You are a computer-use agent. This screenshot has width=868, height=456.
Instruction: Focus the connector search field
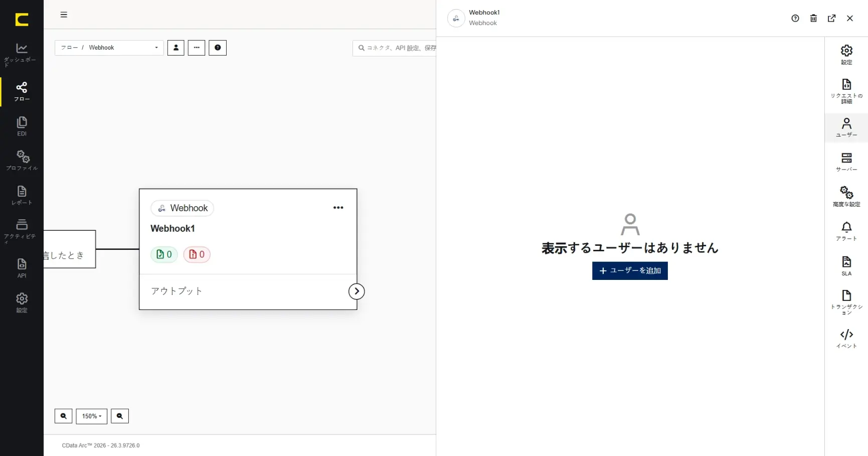pyautogui.click(x=395, y=48)
